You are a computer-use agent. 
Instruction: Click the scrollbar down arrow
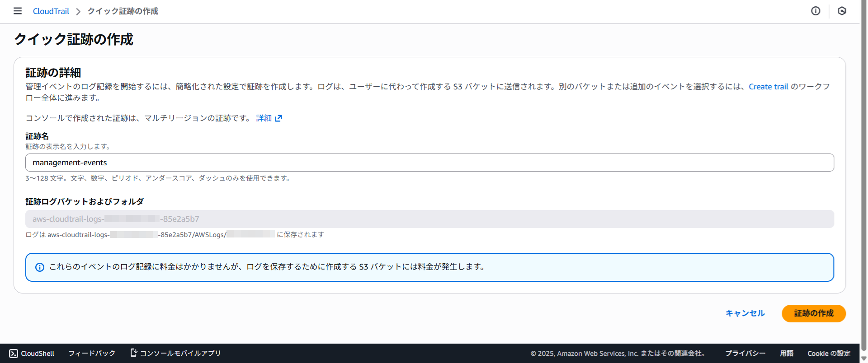[x=864, y=358]
